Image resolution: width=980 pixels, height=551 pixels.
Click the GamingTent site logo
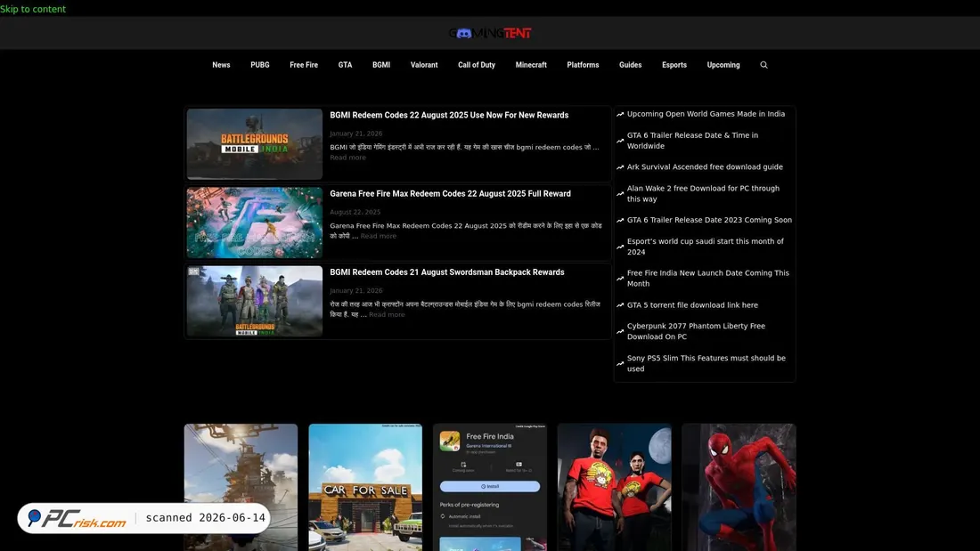pos(490,33)
